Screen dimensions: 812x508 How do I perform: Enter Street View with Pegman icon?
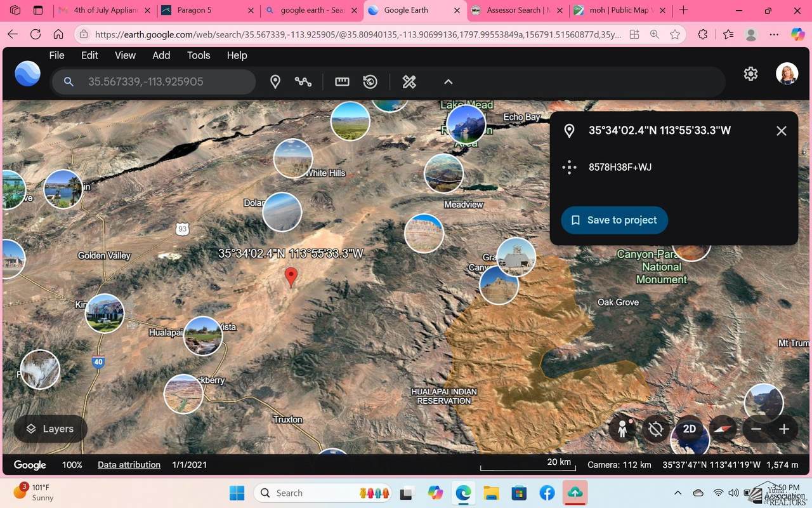[x=622, y=429]
